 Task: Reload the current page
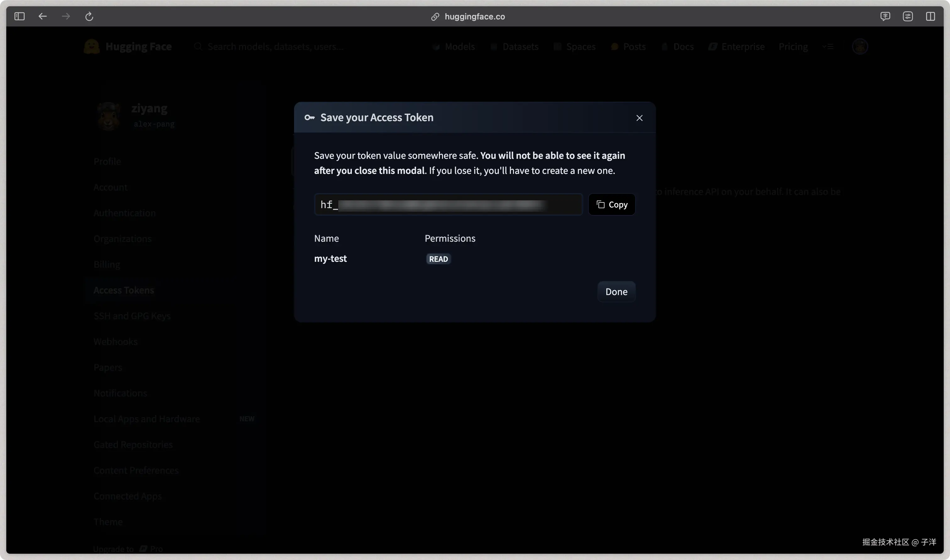pos(89,16)
